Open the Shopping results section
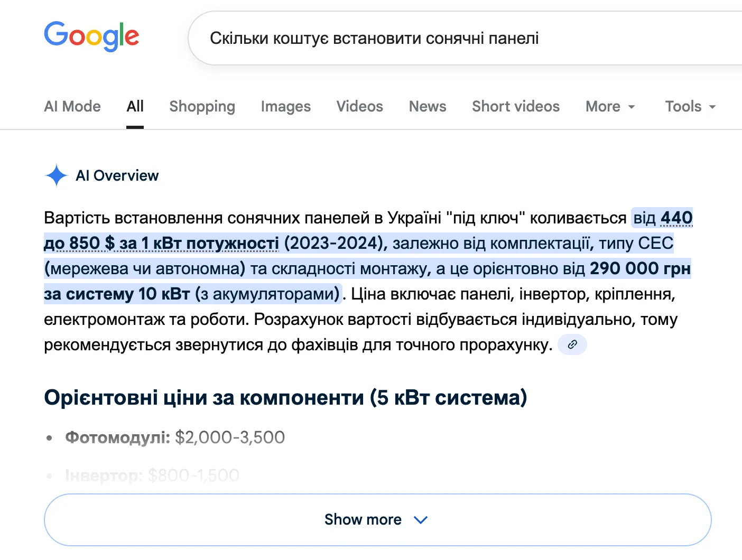Viewport: 742px width, 560px height. click(x=202, y=107)
